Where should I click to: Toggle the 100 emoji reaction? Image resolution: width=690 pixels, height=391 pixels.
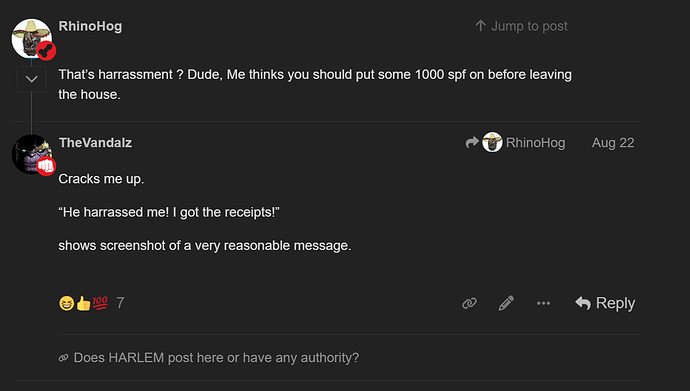tap(100, 303)
